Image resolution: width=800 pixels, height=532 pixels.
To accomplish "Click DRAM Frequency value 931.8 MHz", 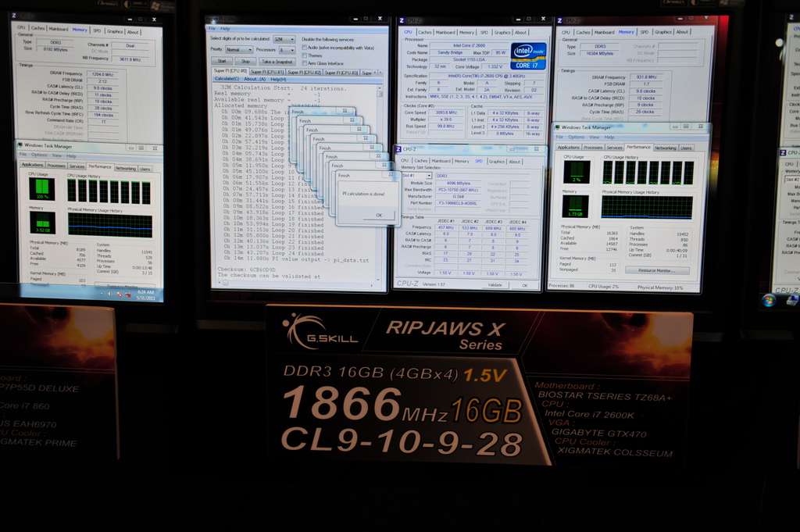I will 646,77.
